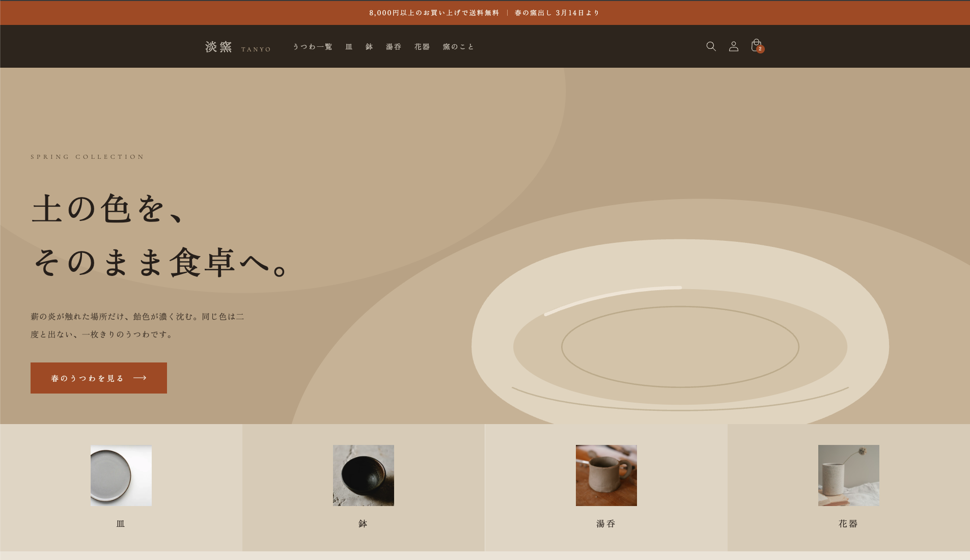Image resolution: width=970 pixels, height=560 pixels.
Task: Click the 春の窯出し 3月14日より notice
Action: click(x=558, y=13)
